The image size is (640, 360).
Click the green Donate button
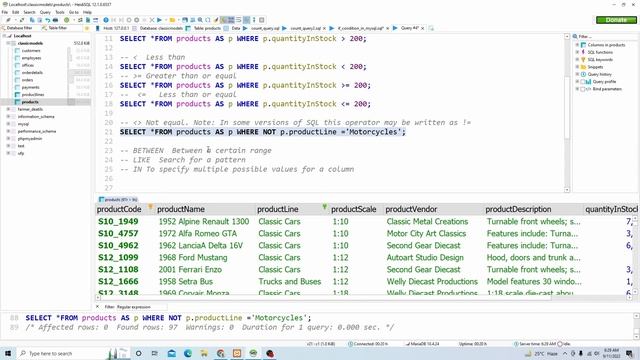(616, 20)
